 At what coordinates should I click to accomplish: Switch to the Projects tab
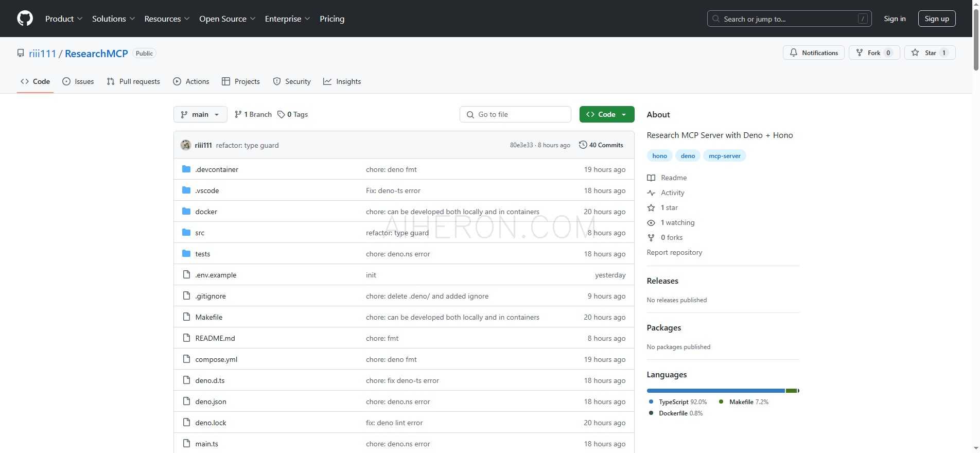240,81
